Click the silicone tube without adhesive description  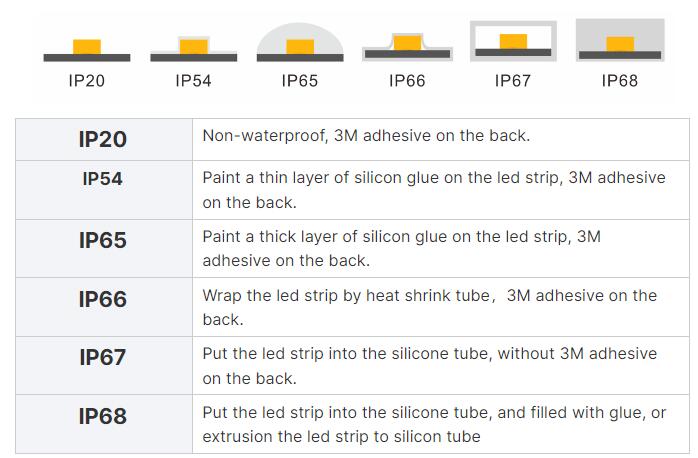[430, 366]
